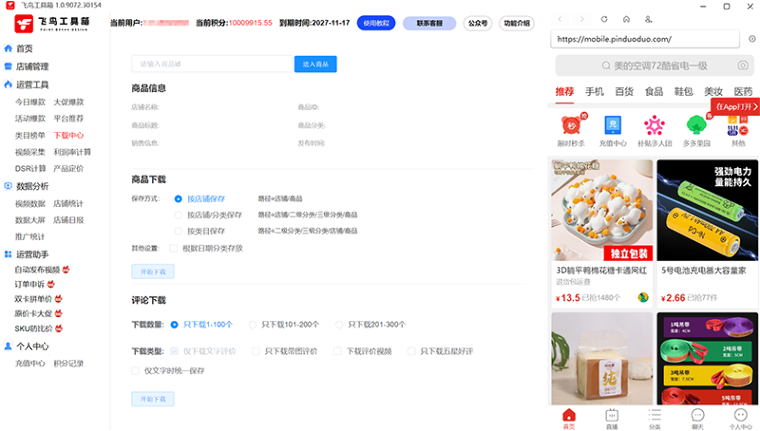Go forward in the embedded browser
Screen dimensions: 760x431
point(582,19)
